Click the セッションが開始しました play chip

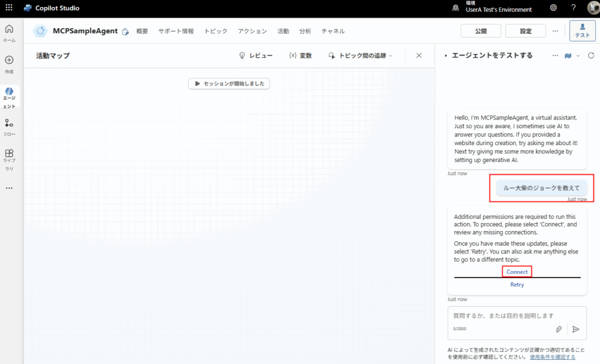tap(229, 83)
